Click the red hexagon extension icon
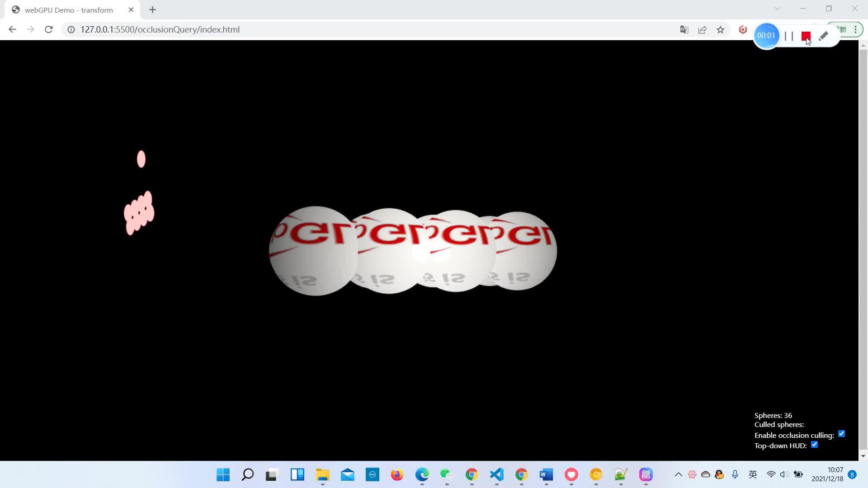 [x=743, y=30]
